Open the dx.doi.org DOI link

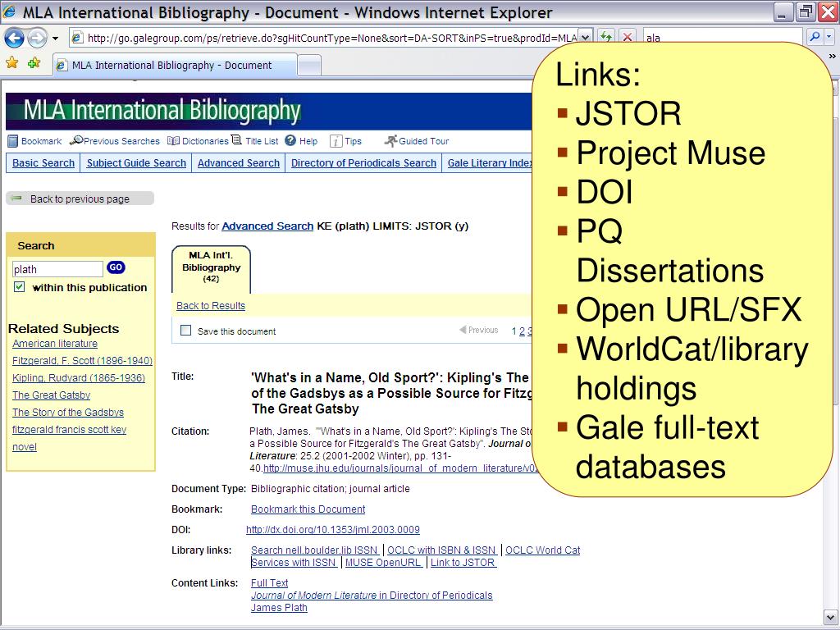click(x=333, y=529)
